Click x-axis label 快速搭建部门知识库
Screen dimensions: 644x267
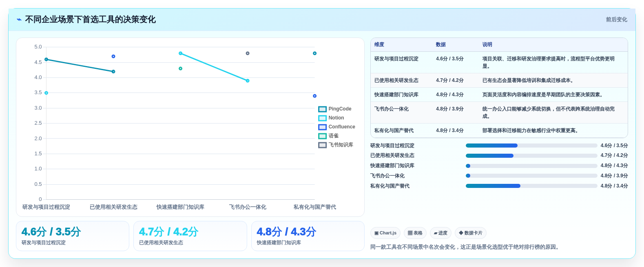point(180,207)
